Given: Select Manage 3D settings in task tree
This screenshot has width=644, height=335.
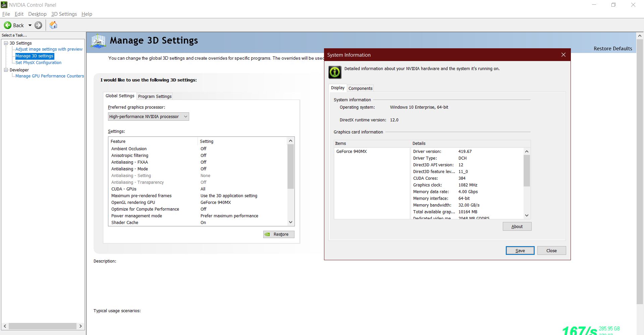Looking at the screenshot, I should (x=35, y=56).
